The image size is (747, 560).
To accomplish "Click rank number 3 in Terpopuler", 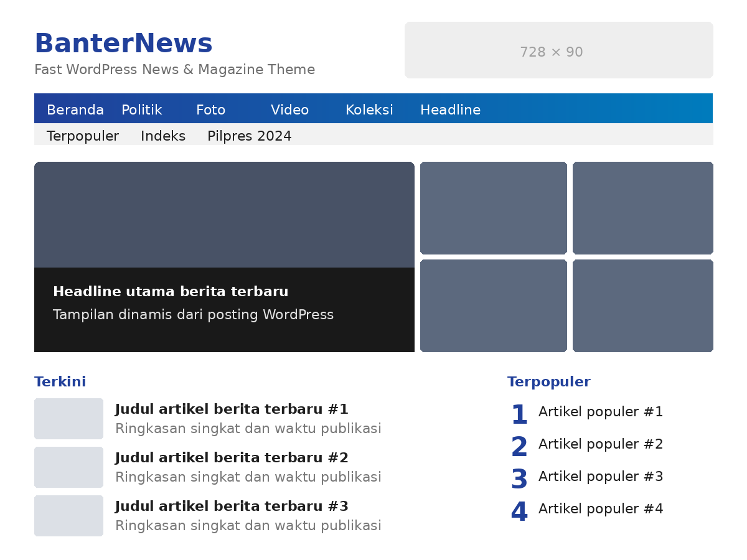I will [519, 480].
